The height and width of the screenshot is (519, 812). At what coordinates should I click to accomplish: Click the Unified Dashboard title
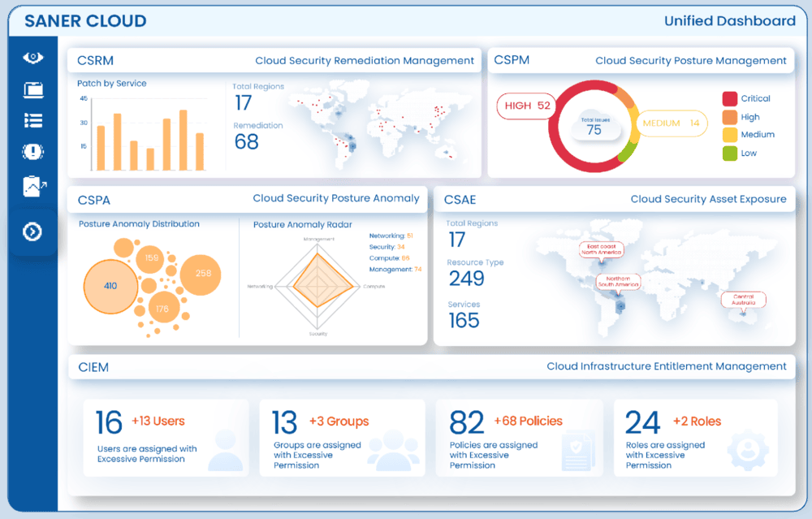point(730,21)
